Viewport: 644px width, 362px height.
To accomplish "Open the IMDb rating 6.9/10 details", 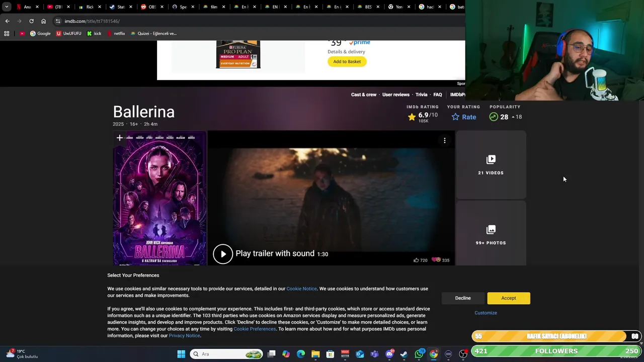I will pos(423,117).
